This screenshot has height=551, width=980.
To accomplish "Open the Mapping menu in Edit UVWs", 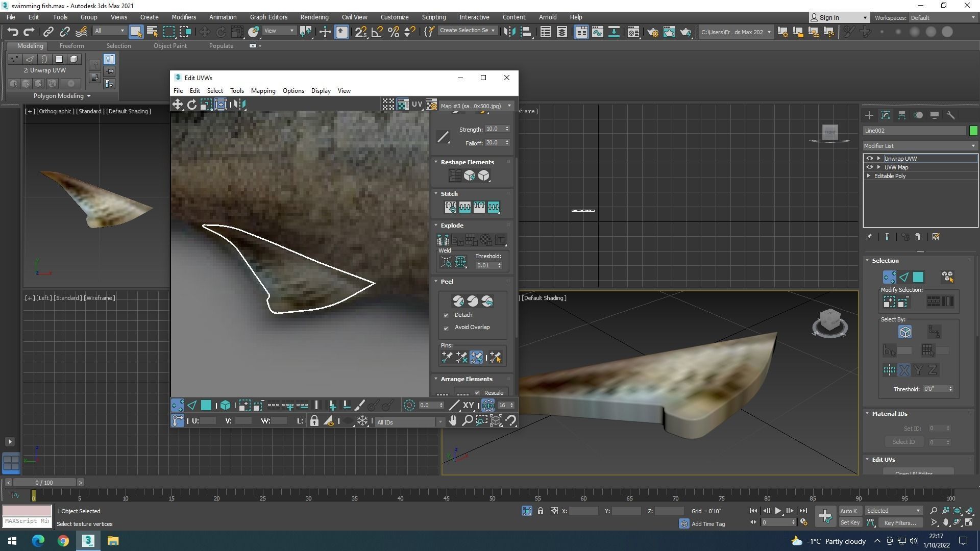I will point(263,91).
